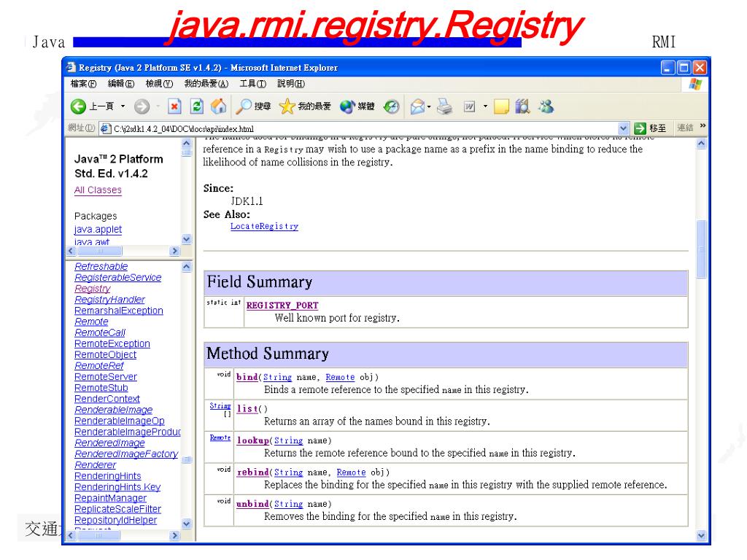Select RepaintManager in class list
This screenshot has width=747, height=560.
pyautogui.click(x=111, y=498)
